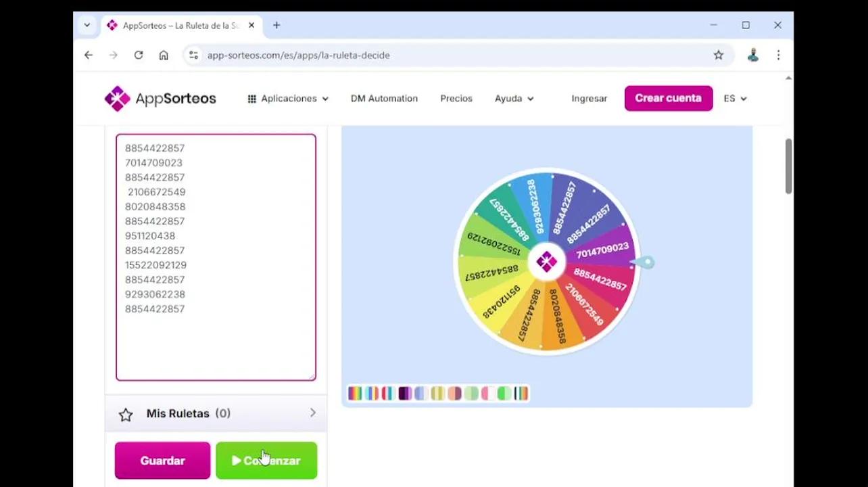Bookmark this page with the star
Viewport: 868px width, 487px height.
(x=719, y=55)
